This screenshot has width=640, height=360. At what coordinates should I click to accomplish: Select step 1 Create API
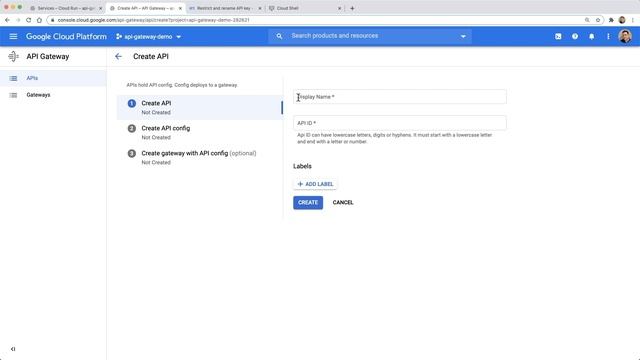200,107
